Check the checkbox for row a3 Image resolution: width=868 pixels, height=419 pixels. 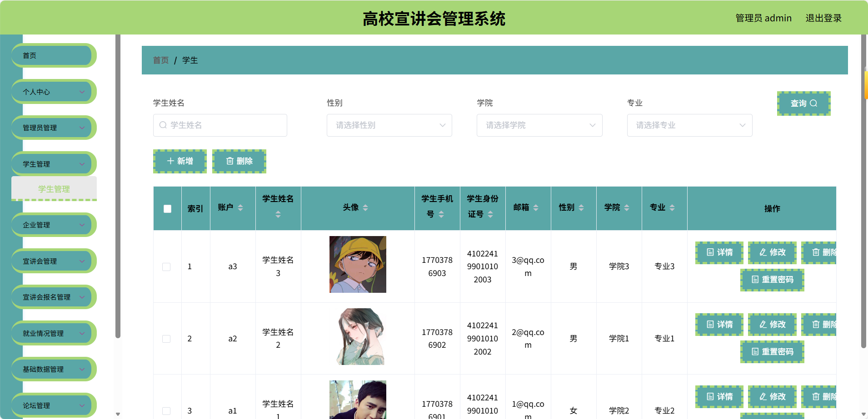tap(166, 267)
